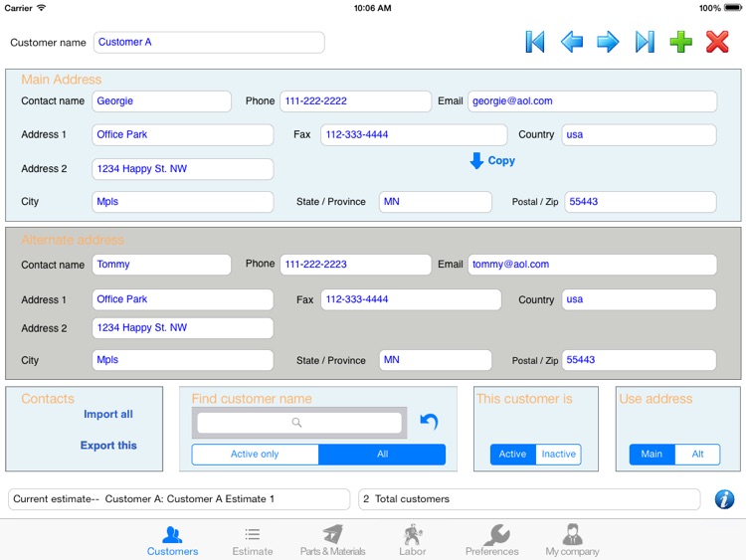
Task: Click Export this contact
Action: [x=108, y=446]
